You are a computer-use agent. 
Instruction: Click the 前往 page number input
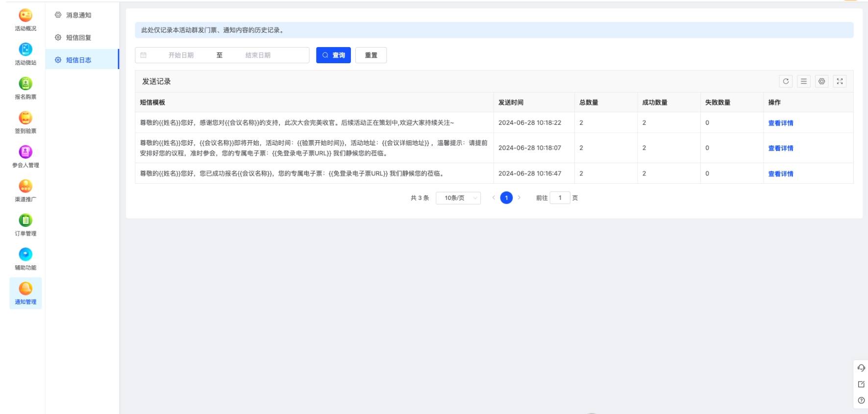(x=560, y=198)
